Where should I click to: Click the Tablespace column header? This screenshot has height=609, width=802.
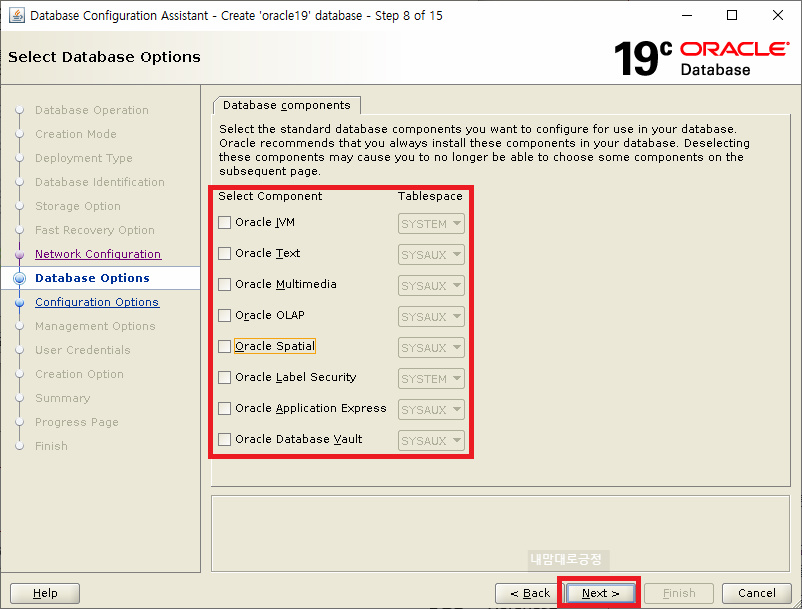[430, 196]
